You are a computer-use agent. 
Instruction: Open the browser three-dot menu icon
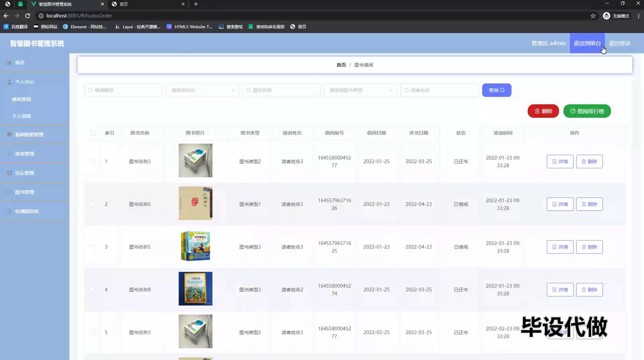pos(638,16)
